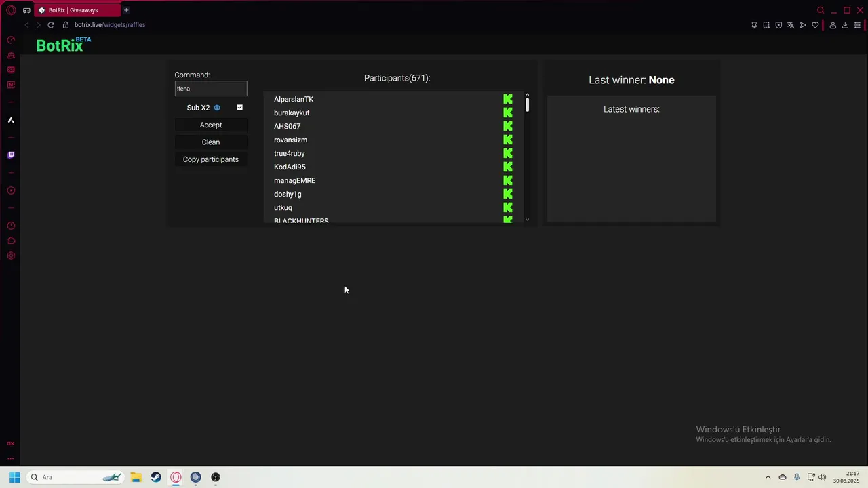Screen dimensions: 868x488
Task: Click the Kick badge beside AlparslanTK
Action: [508, 99]
